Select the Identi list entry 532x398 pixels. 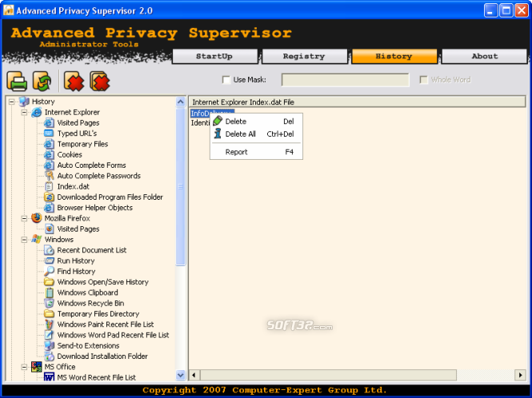200,123
